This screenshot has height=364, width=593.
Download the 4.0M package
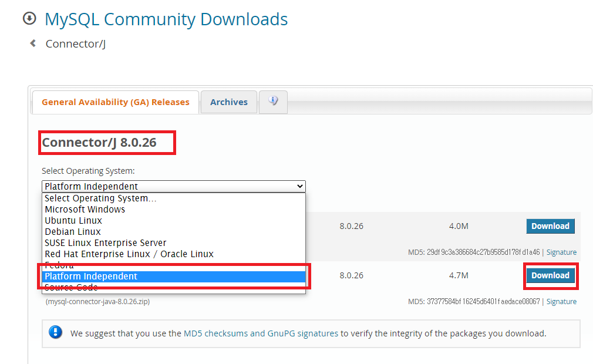tap(550, 226)
